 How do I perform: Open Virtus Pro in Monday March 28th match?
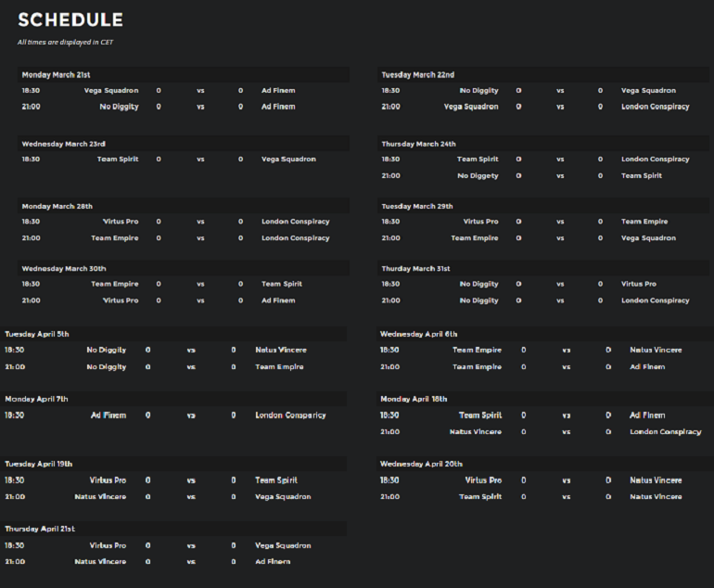121,222
